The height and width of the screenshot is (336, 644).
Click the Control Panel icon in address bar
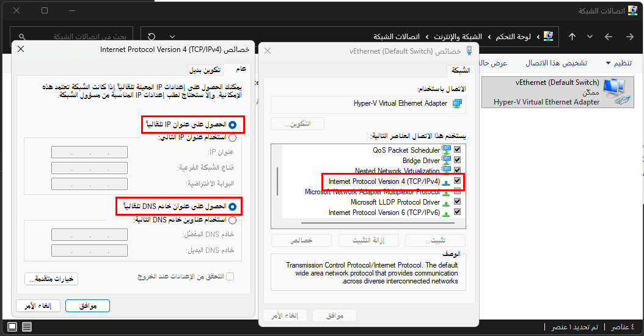[548, 37]
